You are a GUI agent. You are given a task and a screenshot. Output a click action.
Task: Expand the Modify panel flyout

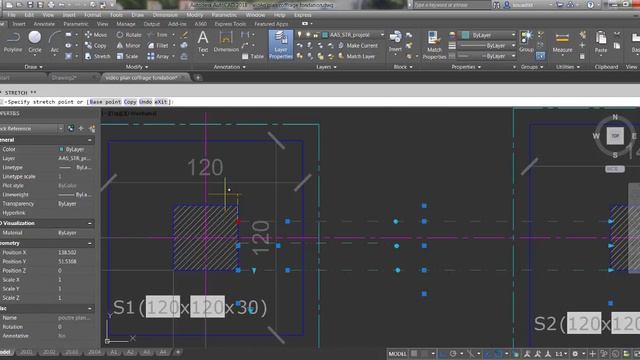click(x=137, y=67)
